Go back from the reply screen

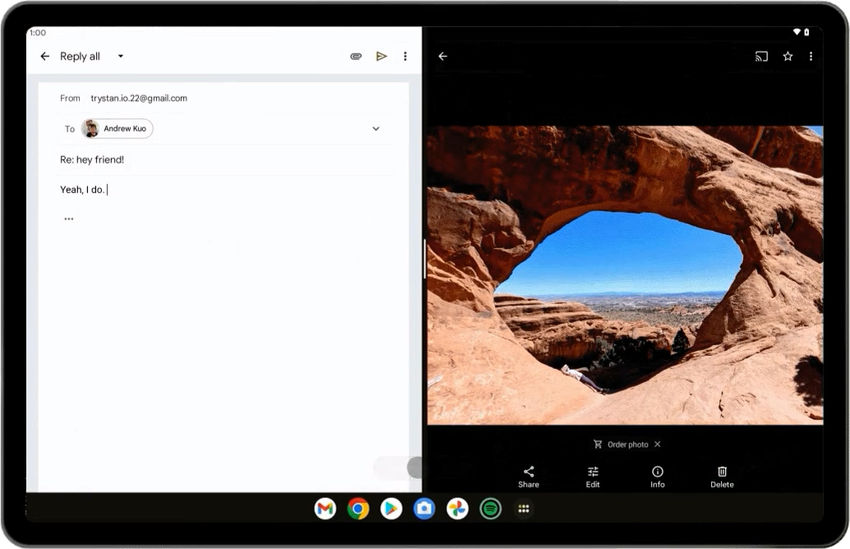(44, 57)
